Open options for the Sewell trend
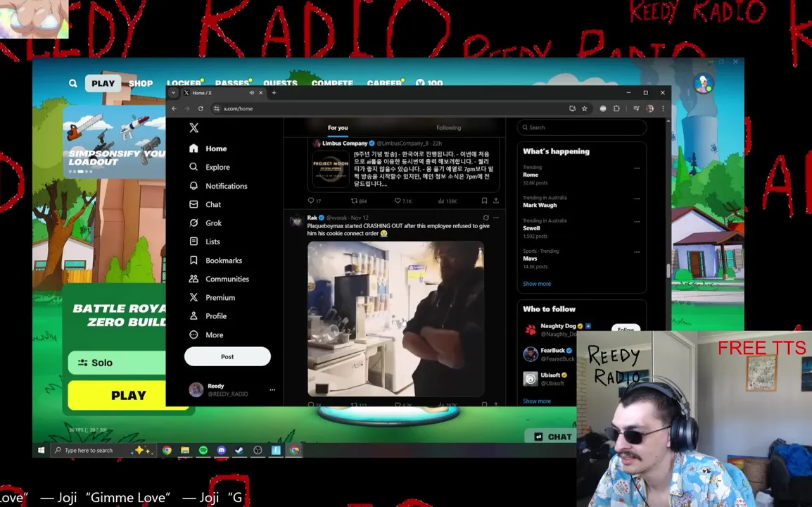The width and height of the screenshot is (812, 507). pyautogui.click(x=637, y=221)
